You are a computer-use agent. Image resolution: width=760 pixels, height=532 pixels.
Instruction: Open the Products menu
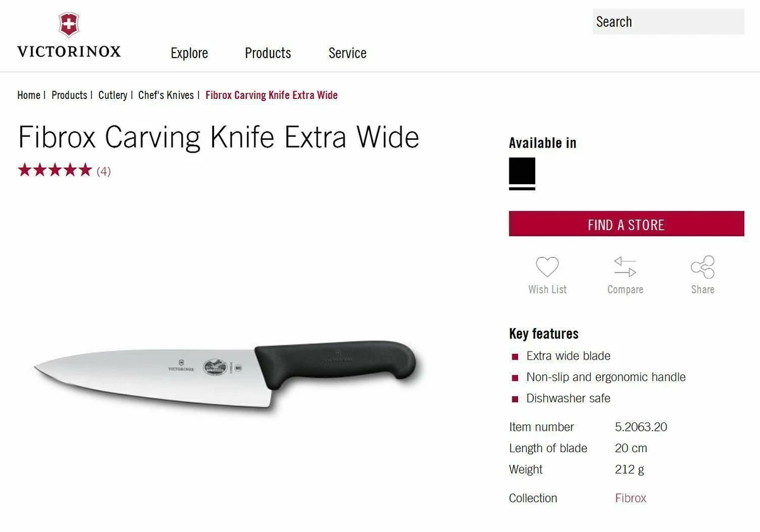(268, 53)
